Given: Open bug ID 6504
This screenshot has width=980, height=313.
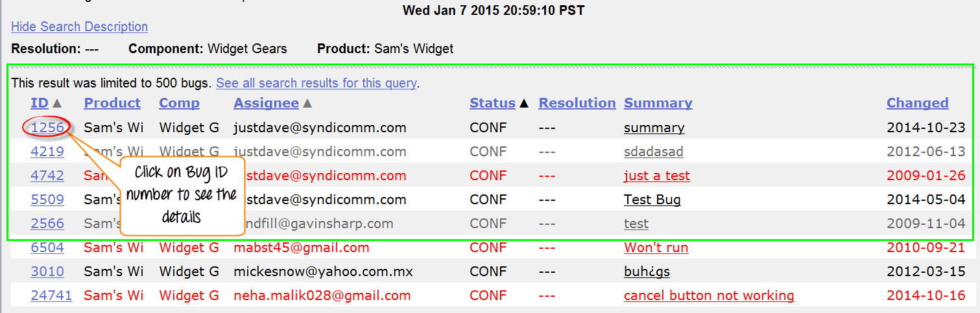Looking at the screenshot, I should (47, 248).
